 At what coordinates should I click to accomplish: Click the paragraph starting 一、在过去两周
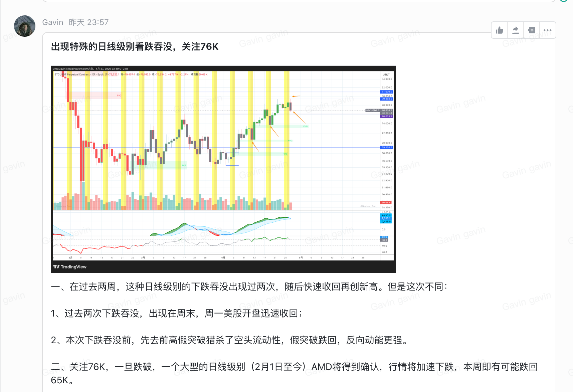click(249, 287)
